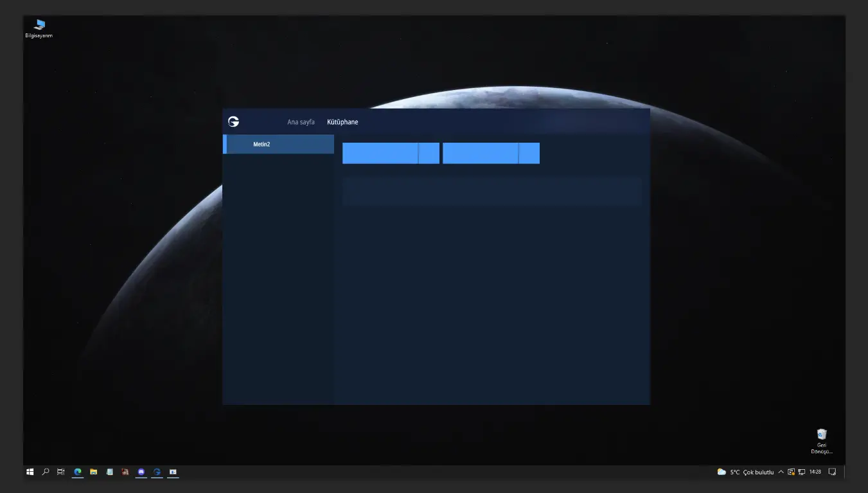Launch Microsoft Edge from the taskbar
This screenshot has width=868, height=493.
point(78,472)
